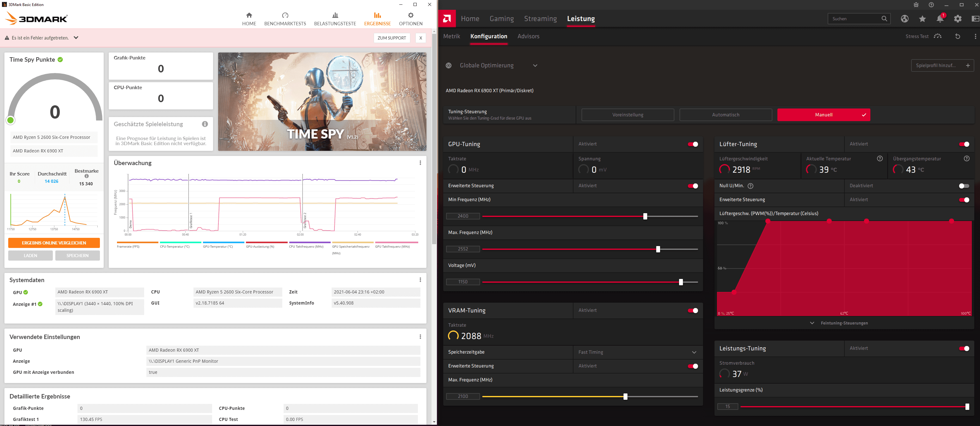Viewport: 980px width, 426px height.
Task: Dismiss the error banner with X
Action: tap(420, 38)
